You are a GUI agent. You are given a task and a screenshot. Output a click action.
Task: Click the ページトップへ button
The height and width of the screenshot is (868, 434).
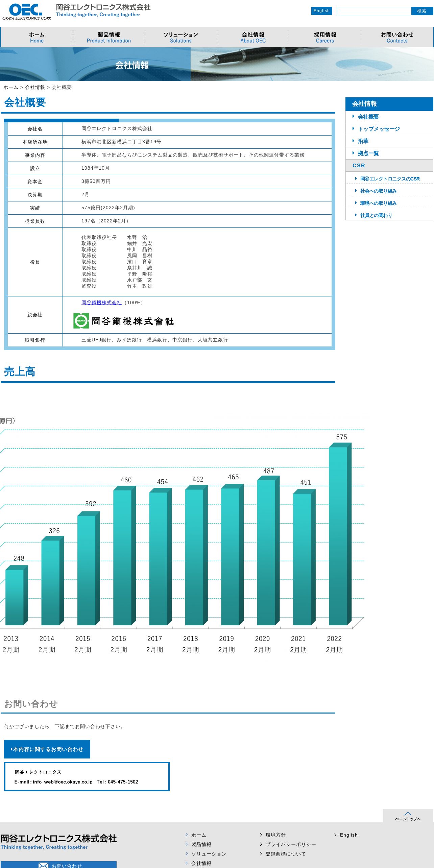click(408, 816)
